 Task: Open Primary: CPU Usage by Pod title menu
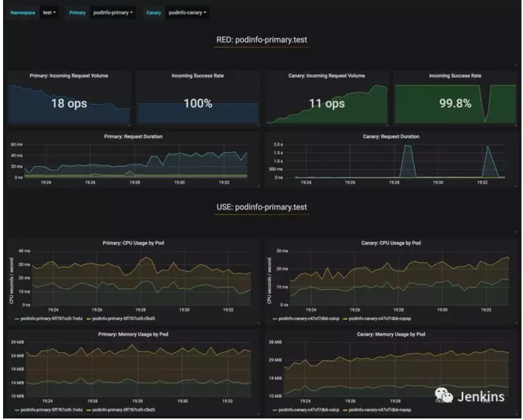[133, 243]
